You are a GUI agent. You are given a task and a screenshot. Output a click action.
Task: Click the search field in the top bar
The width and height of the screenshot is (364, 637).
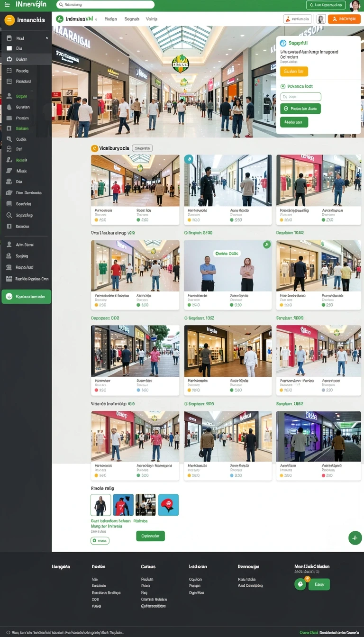point(105,5)
